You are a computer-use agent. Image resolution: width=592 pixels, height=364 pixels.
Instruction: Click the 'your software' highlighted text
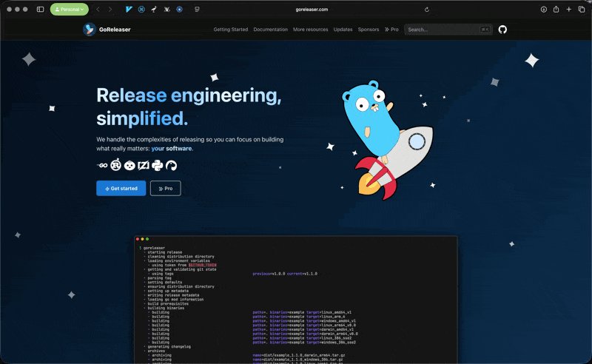click(172, 149)
